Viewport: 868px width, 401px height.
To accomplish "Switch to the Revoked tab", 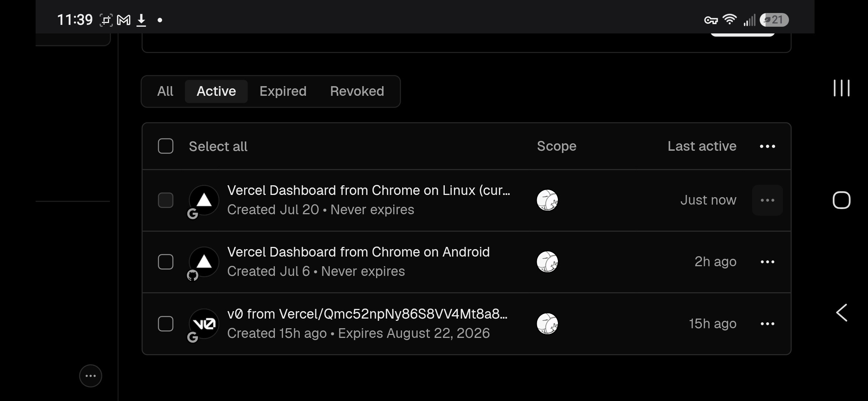I will [357, 91].
